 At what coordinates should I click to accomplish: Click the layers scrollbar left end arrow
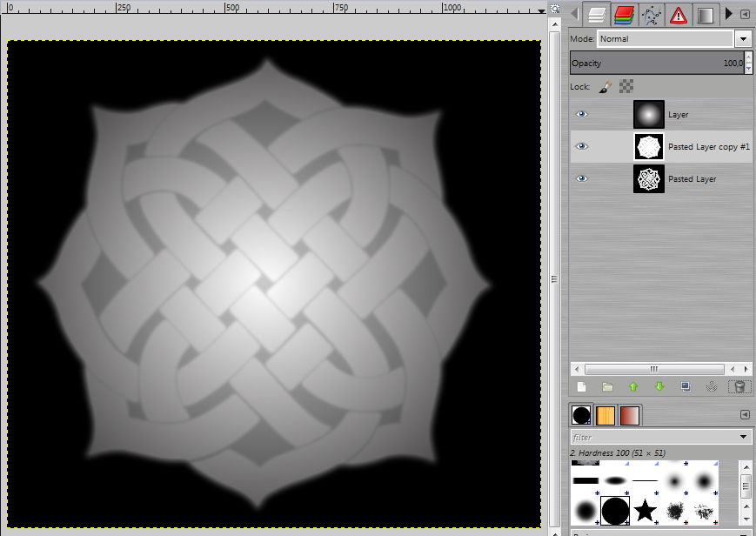pos(577,369)
